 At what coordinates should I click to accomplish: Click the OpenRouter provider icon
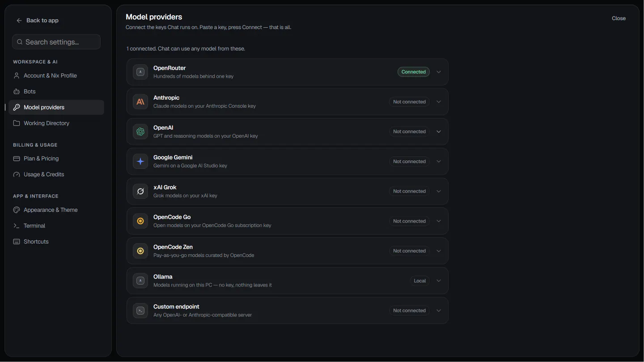pos(140,72)
